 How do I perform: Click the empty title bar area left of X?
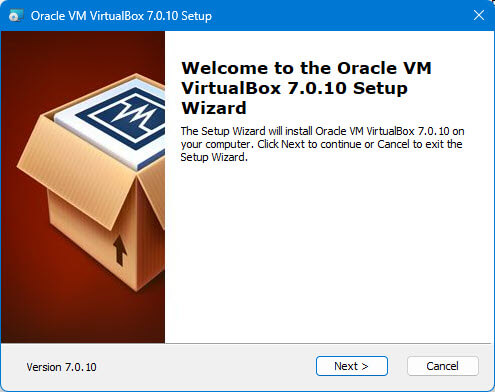[x=340, y=15]
